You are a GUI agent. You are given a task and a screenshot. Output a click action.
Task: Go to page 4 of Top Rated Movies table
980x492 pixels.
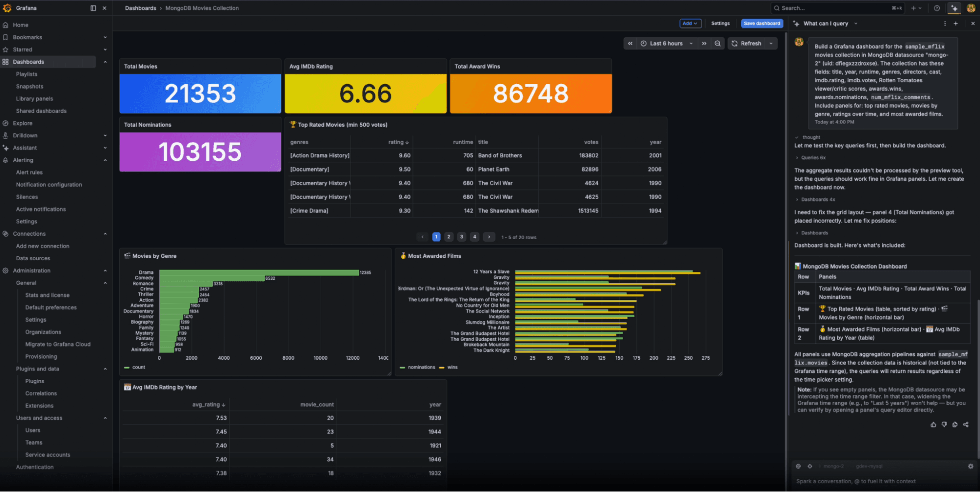click(475, 237)
